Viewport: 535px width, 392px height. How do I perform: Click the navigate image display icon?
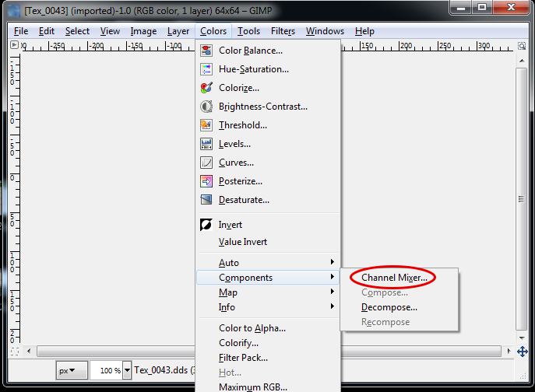click(523, 352)
